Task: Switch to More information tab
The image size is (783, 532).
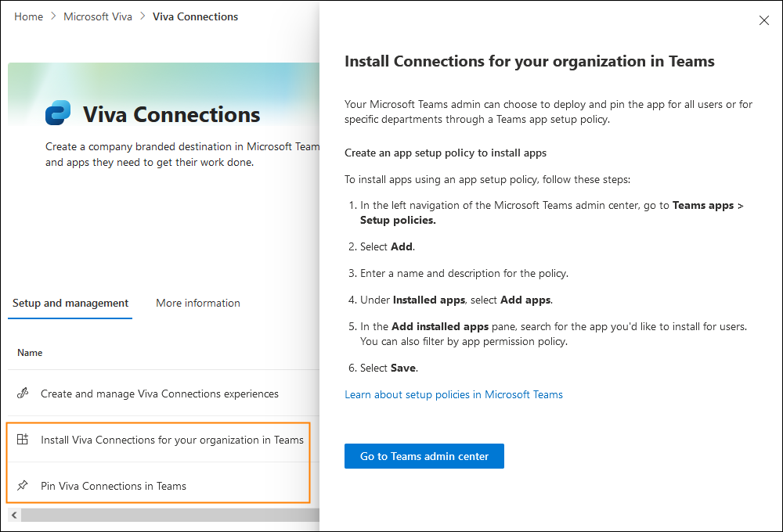Action: click(x=198, y=303)
